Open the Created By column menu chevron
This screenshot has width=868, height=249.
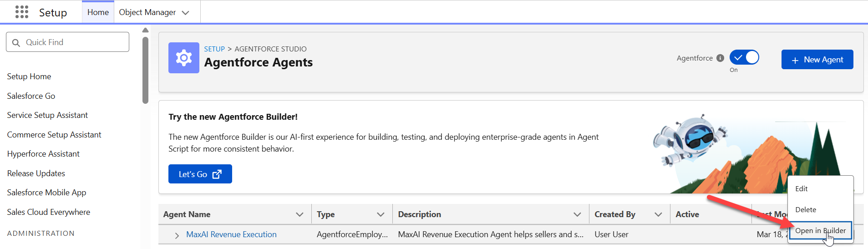(x=658, y=214)
